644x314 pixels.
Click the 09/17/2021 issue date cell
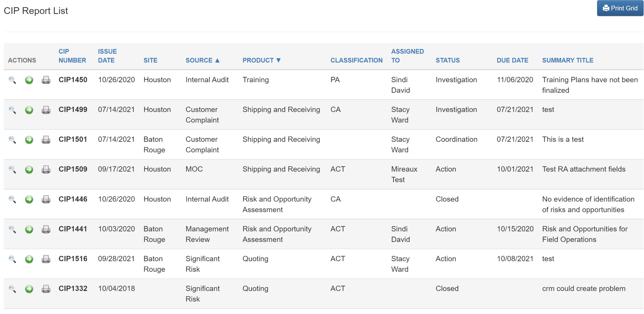116,169
